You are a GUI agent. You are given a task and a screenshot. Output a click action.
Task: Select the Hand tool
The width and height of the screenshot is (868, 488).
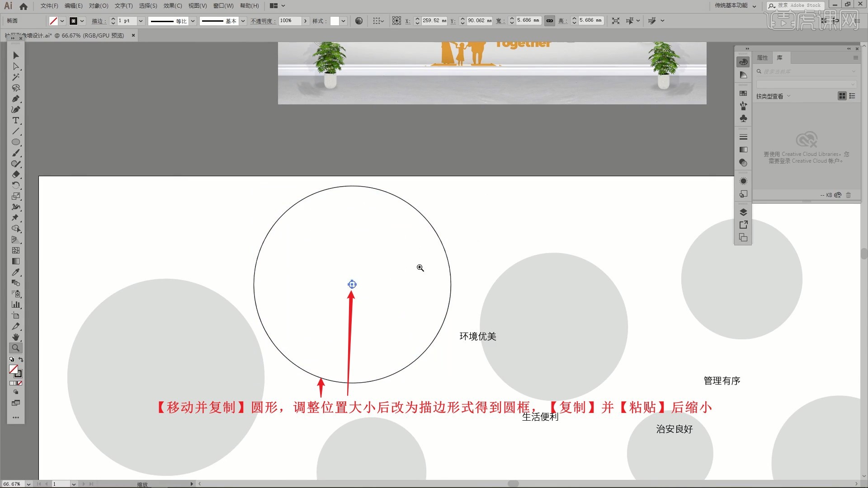[16, 337]
